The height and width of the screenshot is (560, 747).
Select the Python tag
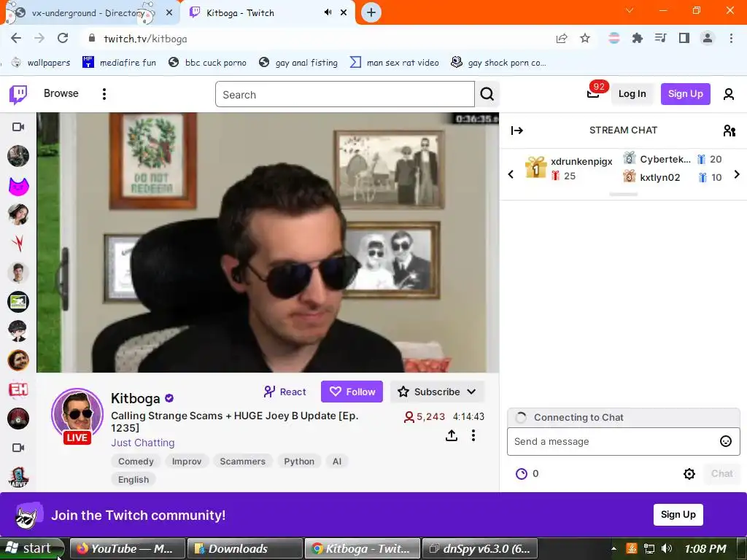point(299,462)
